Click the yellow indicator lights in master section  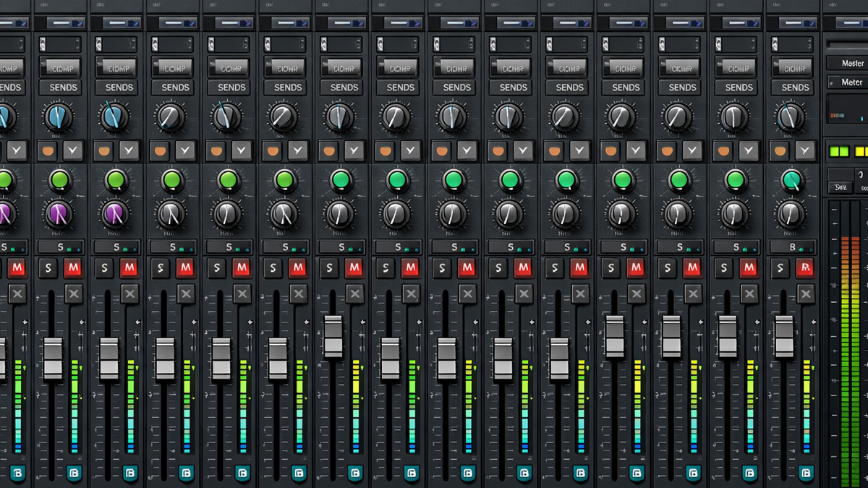pyautogui.click(x=860, y=151)
